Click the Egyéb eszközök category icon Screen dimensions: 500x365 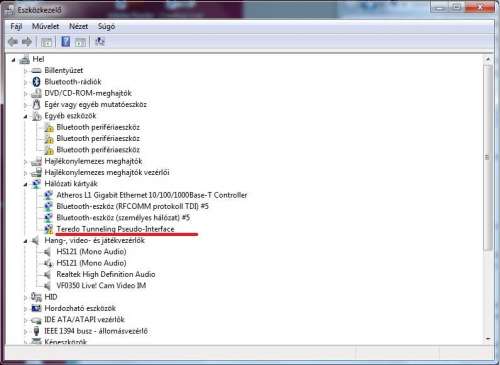pyautogui.click(x=36, y=116)
